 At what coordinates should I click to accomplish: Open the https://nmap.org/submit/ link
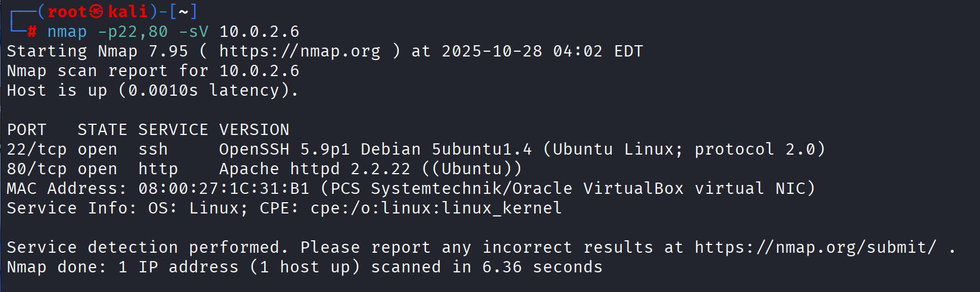point(815,247)
